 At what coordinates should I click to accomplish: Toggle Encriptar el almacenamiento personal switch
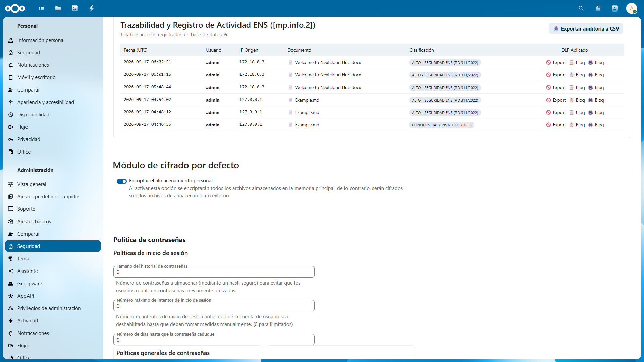click(121, 181)
